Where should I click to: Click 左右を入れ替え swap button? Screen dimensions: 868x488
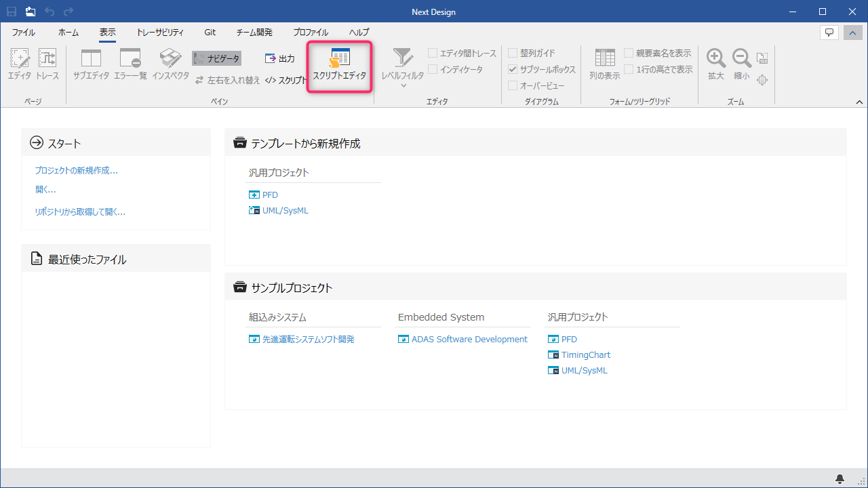227,80
